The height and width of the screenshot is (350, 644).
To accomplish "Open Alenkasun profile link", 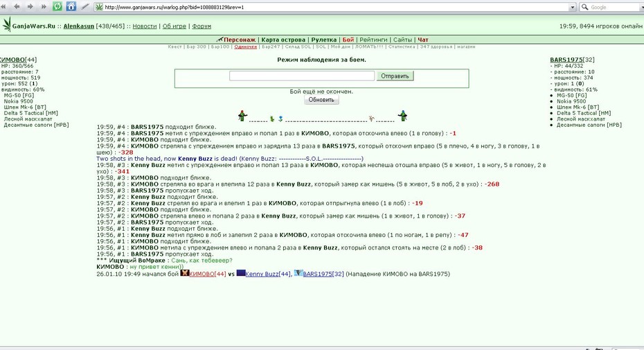I will [79, 26].
